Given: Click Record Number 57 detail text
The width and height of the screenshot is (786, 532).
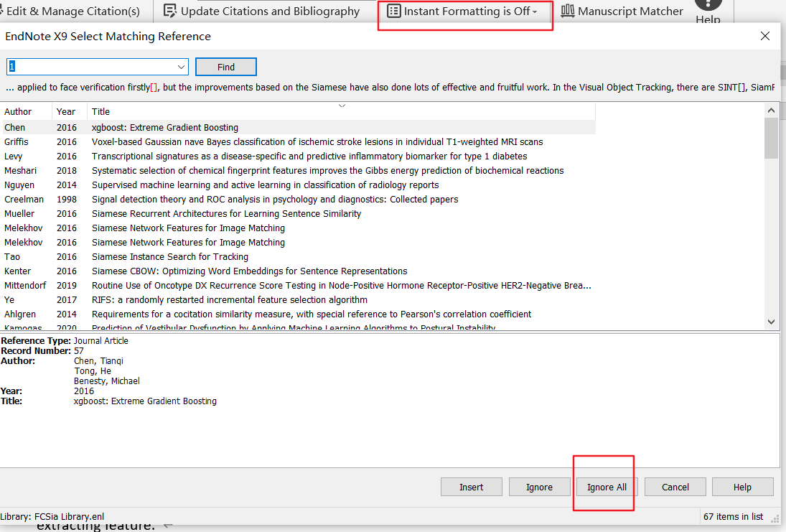Looking at the screenshot, I should pos(42,350).
